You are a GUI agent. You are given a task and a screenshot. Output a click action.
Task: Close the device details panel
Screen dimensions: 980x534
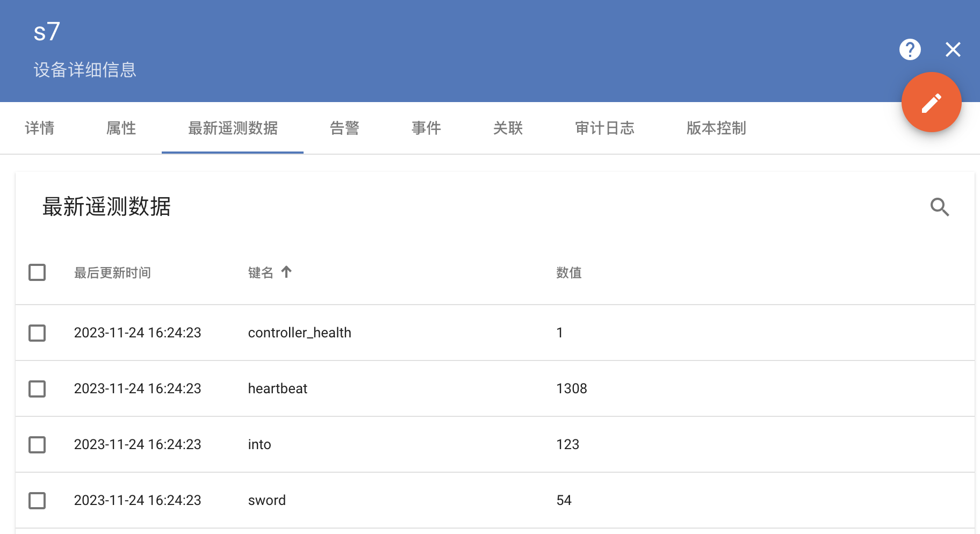point(953,49)
